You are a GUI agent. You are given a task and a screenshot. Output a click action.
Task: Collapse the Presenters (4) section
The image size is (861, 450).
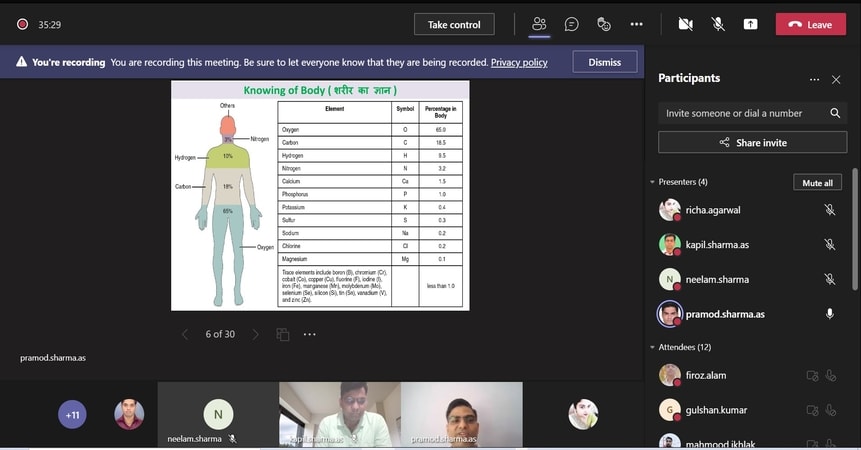[653, 182]
